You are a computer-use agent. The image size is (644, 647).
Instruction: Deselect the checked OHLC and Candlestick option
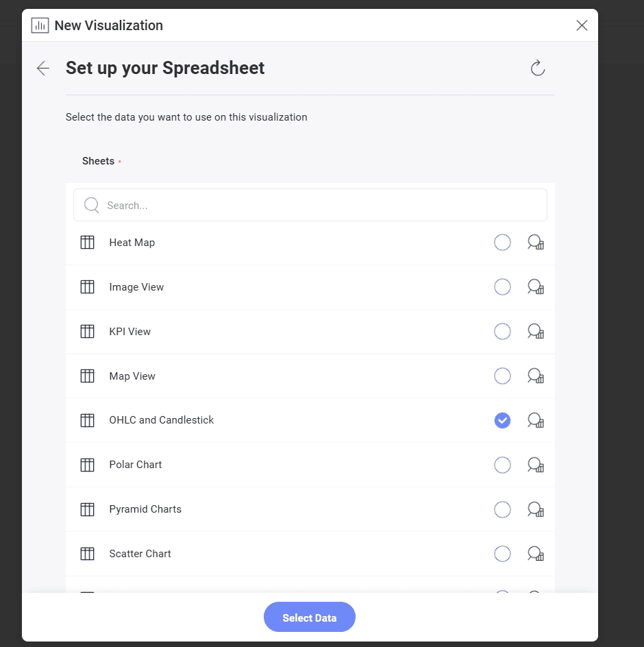click(502, 420)
